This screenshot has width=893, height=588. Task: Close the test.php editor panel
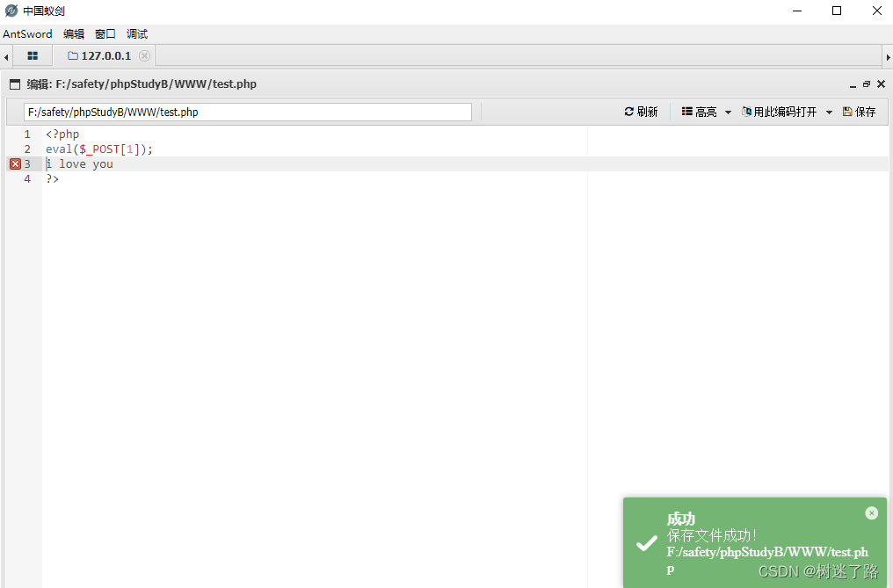[x=881, y=83]
